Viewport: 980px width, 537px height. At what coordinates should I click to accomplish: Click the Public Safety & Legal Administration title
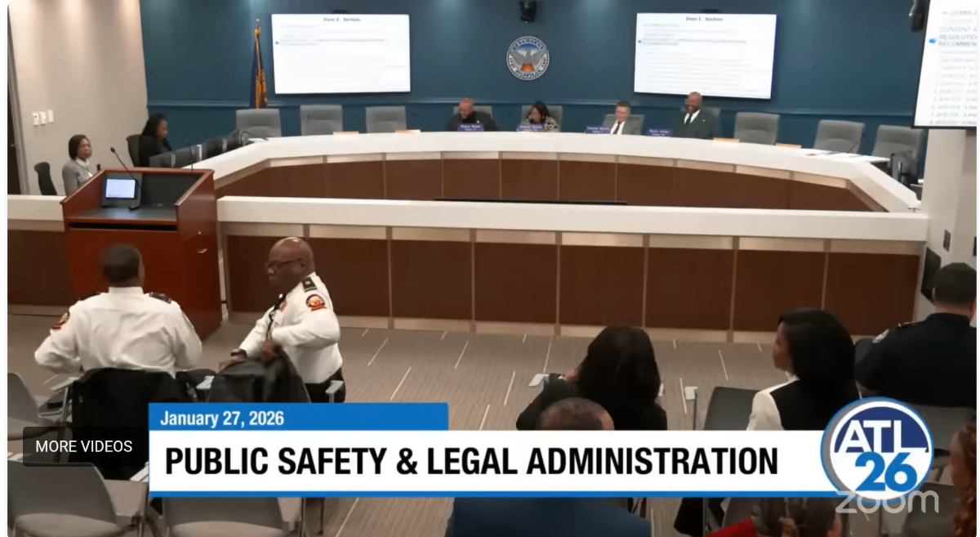pyautogui.click(x=471, y=461)
